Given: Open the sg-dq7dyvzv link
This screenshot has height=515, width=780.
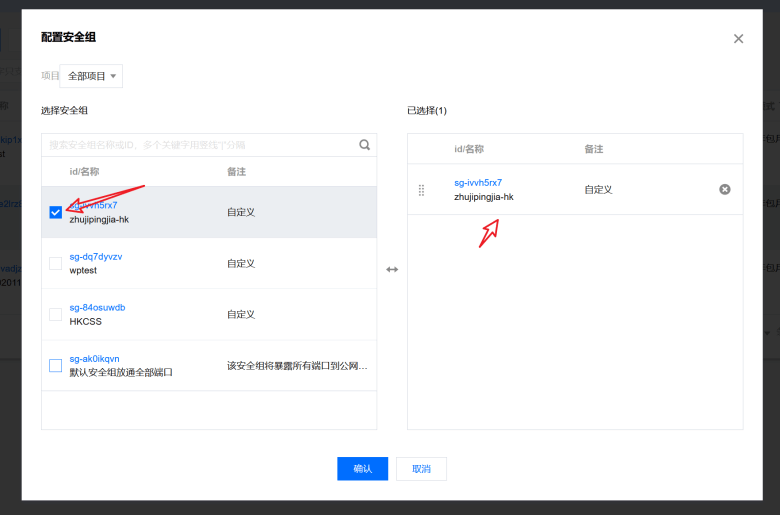Looking at the screenshot, I should coord(96,257).
